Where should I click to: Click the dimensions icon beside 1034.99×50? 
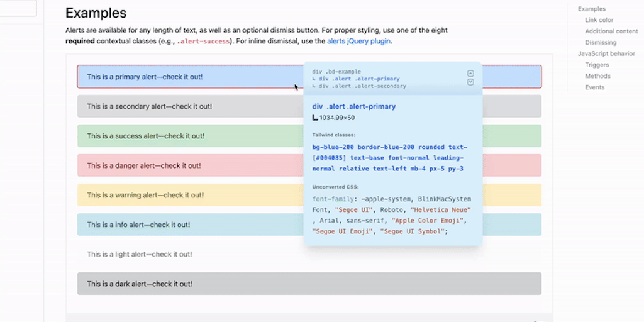(315, 118)
